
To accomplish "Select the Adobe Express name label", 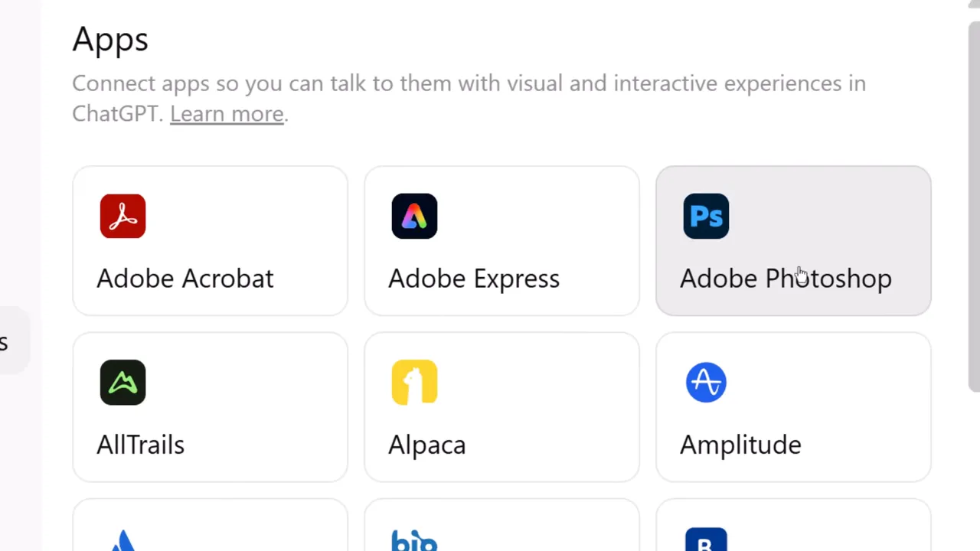I will click(x=474, y=279).
